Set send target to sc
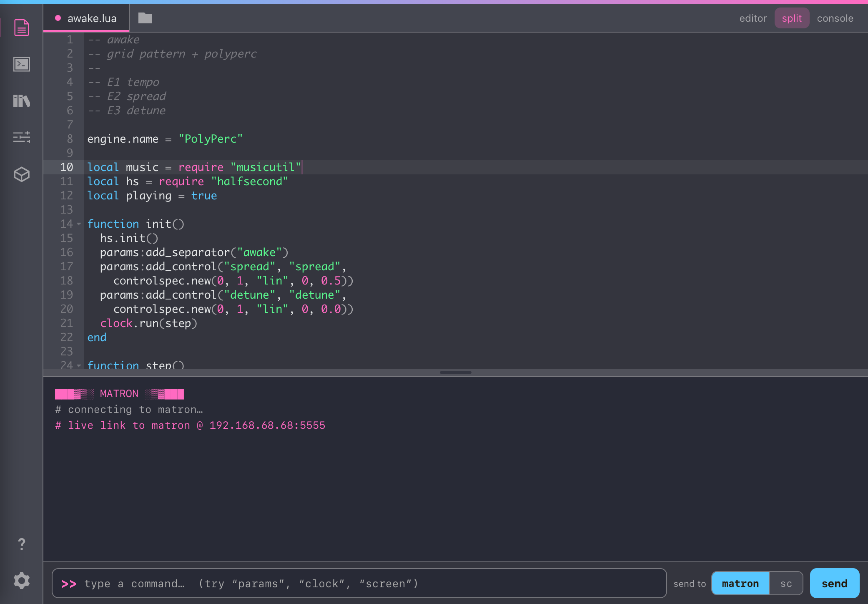Image resolution: width=868 pixels, height=604 pixels. coord(786,584)
